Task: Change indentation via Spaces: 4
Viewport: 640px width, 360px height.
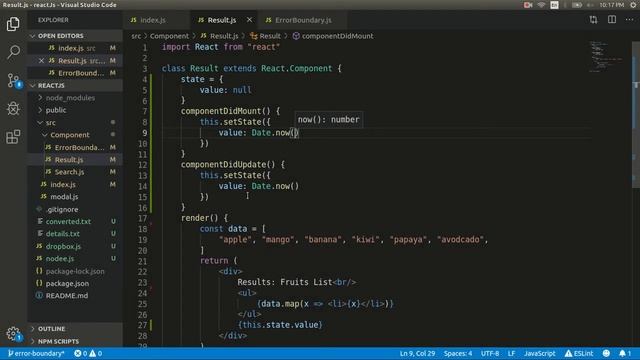Action: coord(458,353)
